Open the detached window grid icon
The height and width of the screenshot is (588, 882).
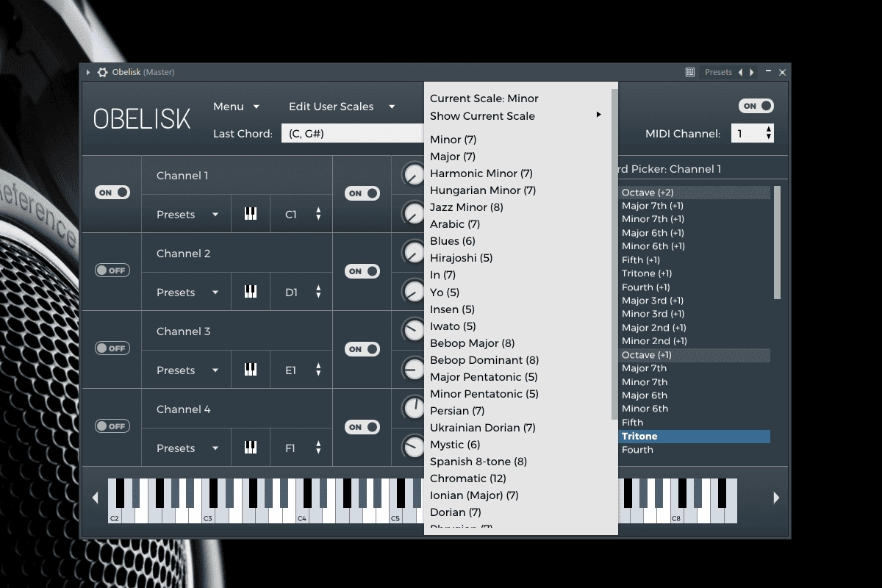point(689,72)
